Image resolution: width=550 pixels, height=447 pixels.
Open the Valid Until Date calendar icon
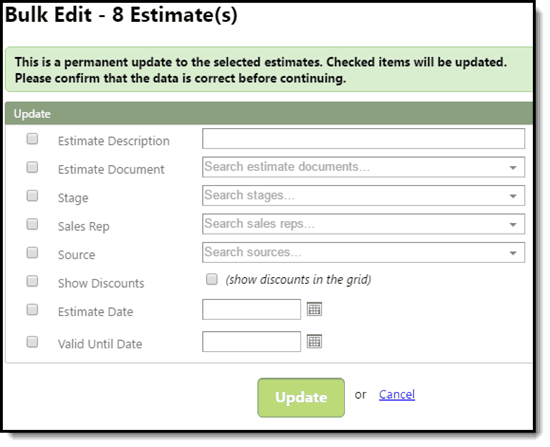tap(314, 341)
